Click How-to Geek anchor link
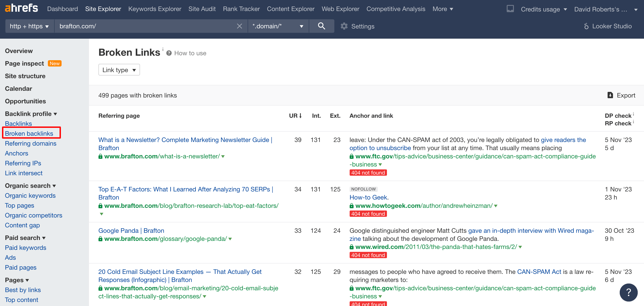 pos(368,197)
